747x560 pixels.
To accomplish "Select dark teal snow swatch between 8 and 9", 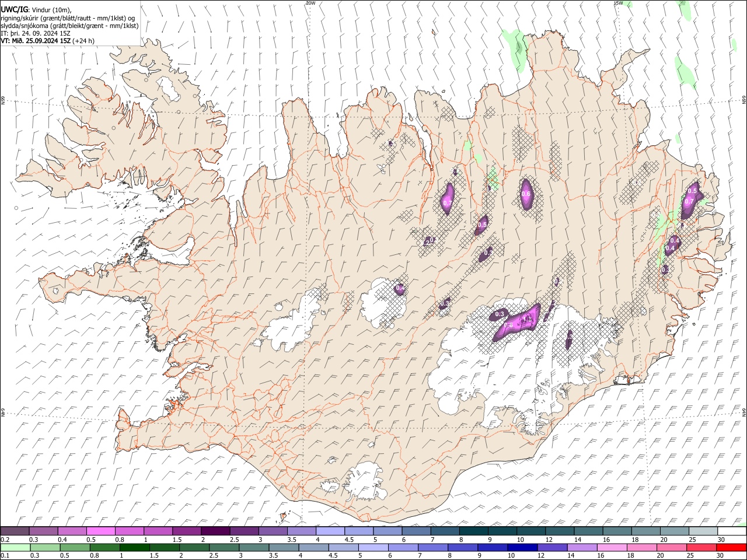I will tap(474, 531).
